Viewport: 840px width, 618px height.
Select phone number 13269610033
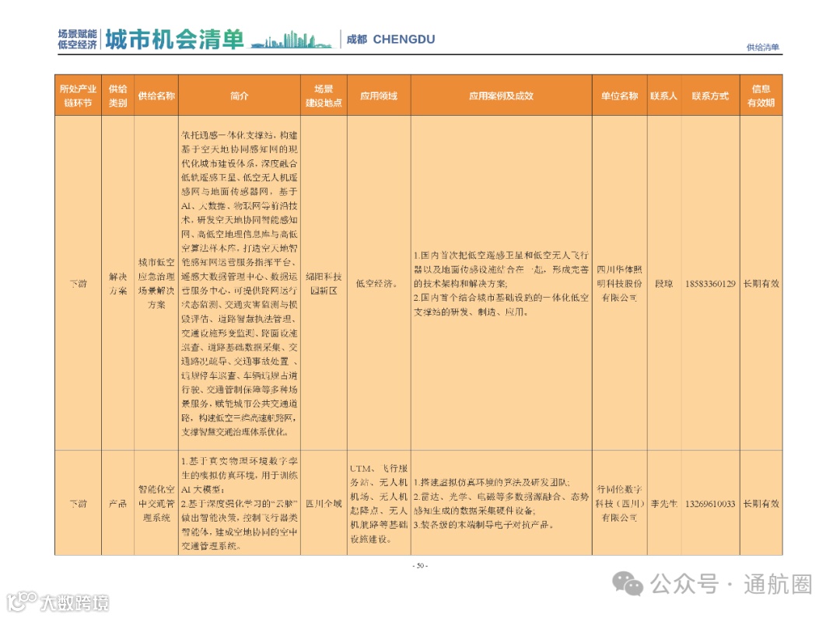[x=710, y=504]
